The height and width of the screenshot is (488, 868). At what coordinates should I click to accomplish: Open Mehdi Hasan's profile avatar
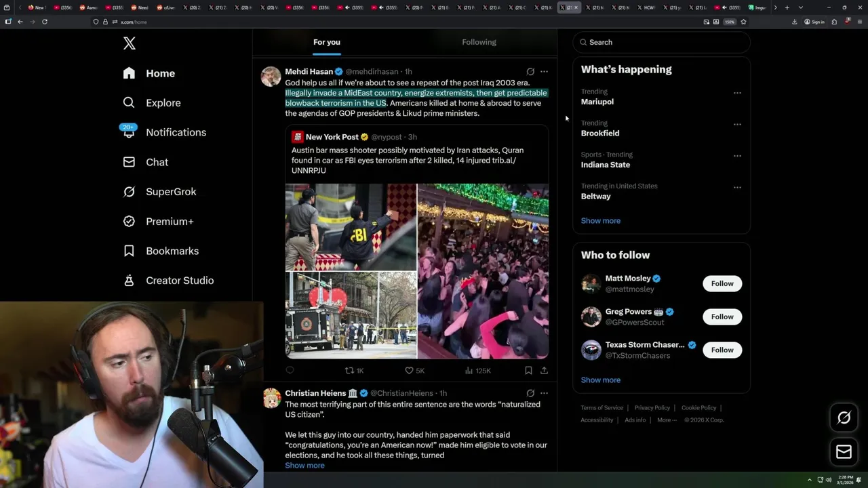pos(271,77)
